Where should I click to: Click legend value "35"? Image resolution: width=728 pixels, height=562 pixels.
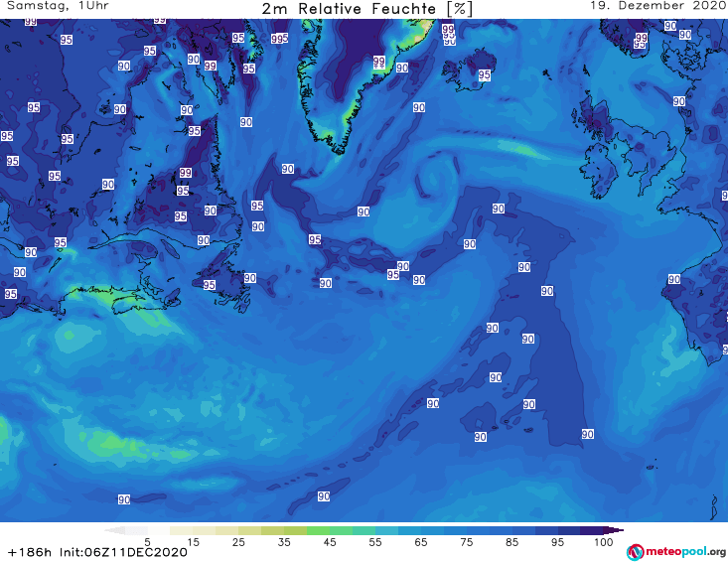click(x=284, y=542)
